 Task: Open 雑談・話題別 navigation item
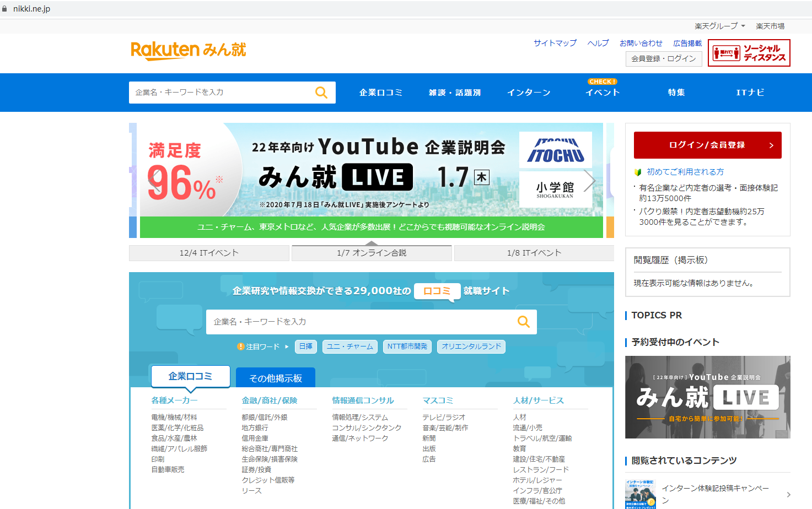pyautogui.click(x=455, y=93)
